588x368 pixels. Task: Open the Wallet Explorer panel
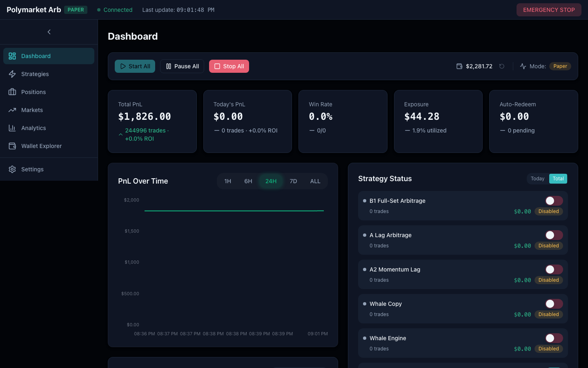click(x=41, y=146)
